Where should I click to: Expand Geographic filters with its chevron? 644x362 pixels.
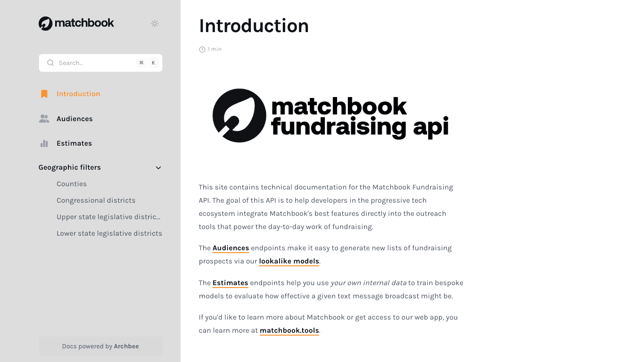pos(158,167)
